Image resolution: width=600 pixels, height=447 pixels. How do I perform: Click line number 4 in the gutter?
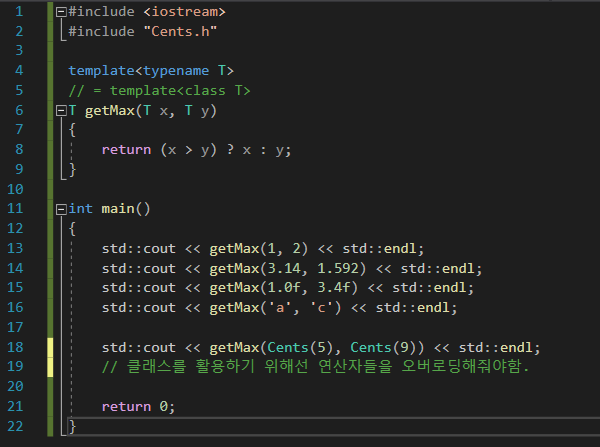(19, 70)
